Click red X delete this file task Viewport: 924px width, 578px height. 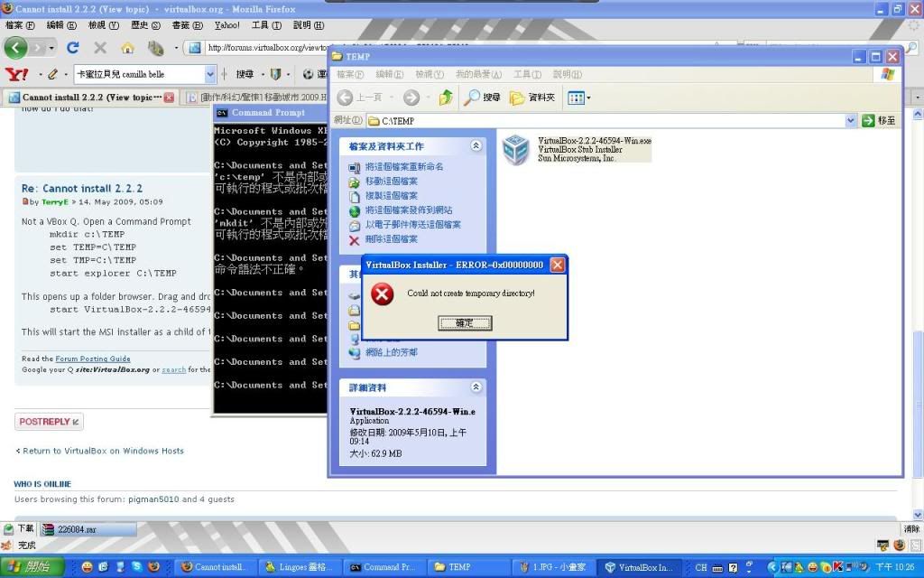pos(355,239)
